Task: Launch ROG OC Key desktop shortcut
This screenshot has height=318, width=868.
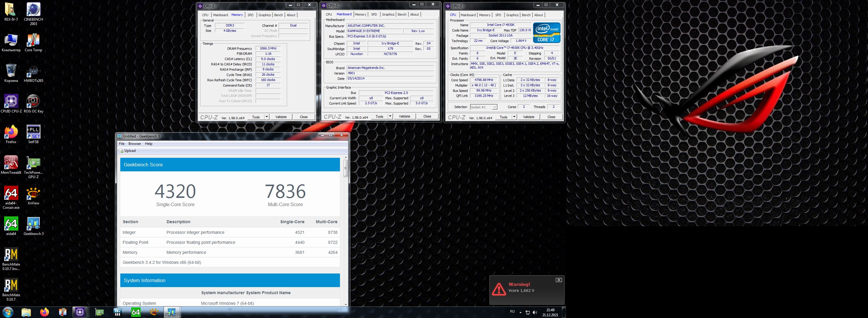Action: [x=33, y=104]
